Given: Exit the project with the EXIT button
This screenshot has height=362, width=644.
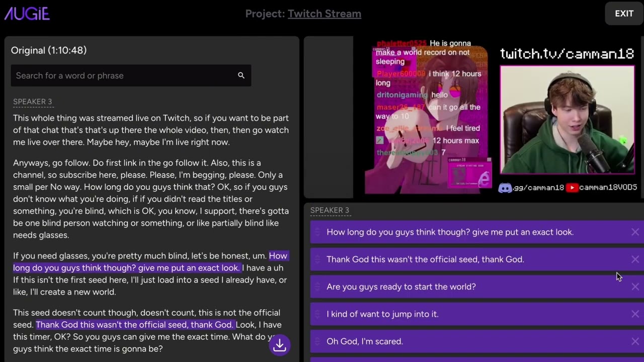Looking at the screenshot, I should click(624, 14).
